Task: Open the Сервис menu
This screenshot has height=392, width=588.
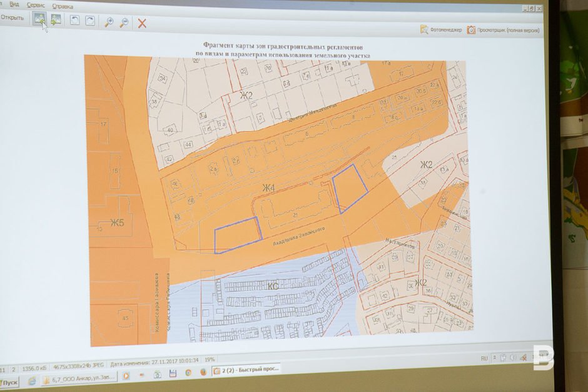Action: [36, 5]
